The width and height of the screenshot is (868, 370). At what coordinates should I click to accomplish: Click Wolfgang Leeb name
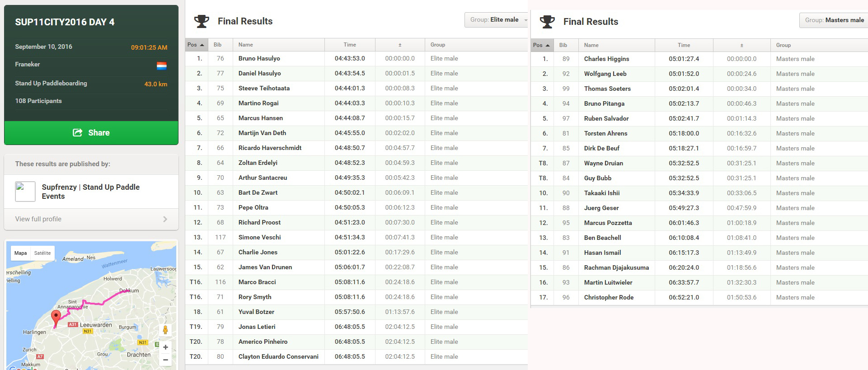coord(605,74)
